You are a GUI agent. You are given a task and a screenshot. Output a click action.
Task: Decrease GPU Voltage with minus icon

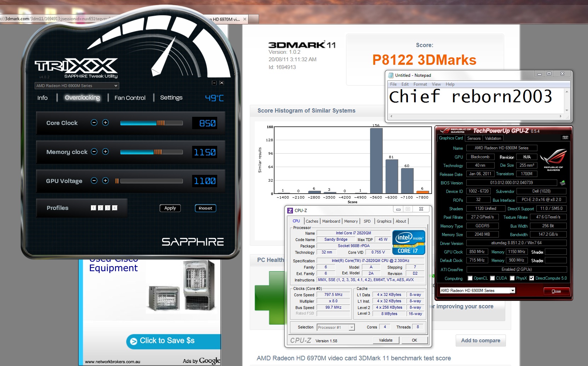[94, 181]
